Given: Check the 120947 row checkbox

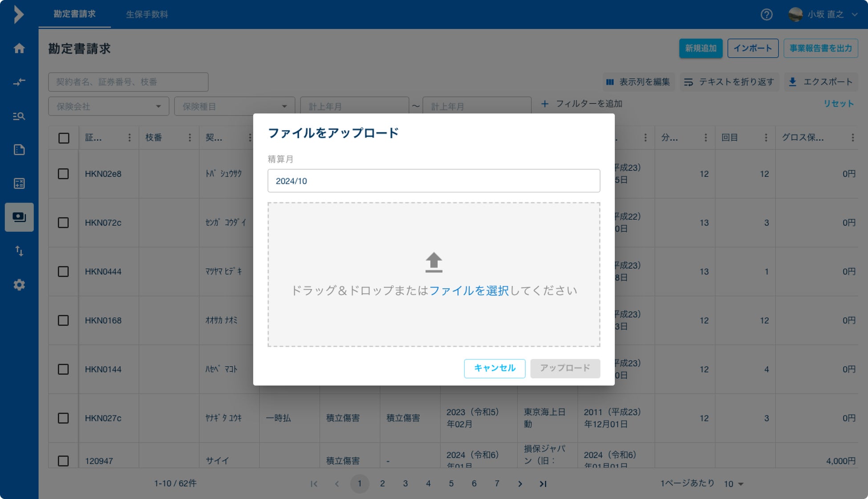Looking at the screenshot, I should 63,461.
